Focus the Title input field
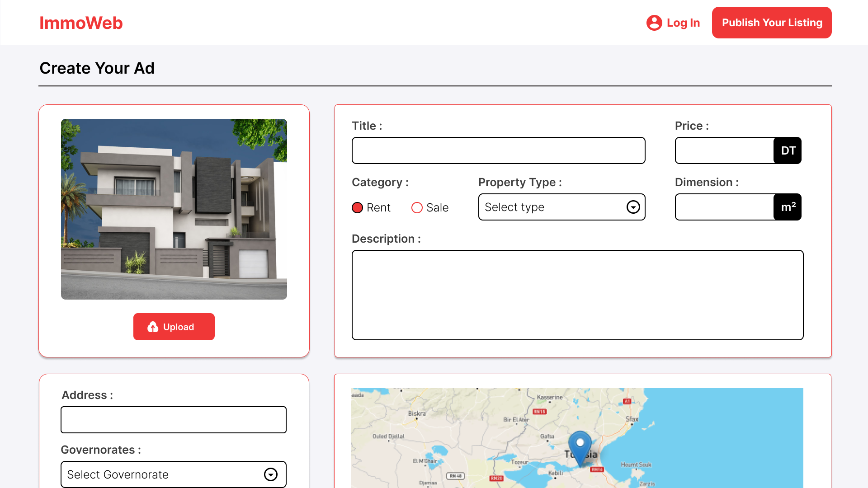The image size is (868, 488). pyautogui.click(x=498, y=150)
